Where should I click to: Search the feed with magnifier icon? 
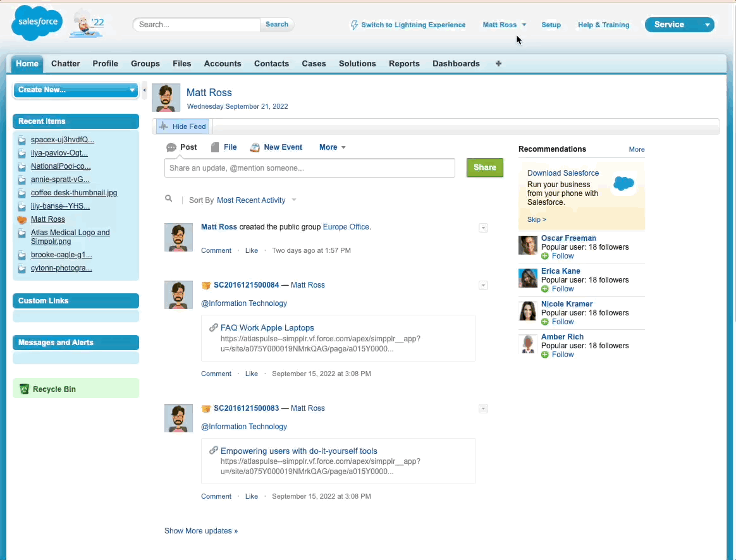pos(169,199)
